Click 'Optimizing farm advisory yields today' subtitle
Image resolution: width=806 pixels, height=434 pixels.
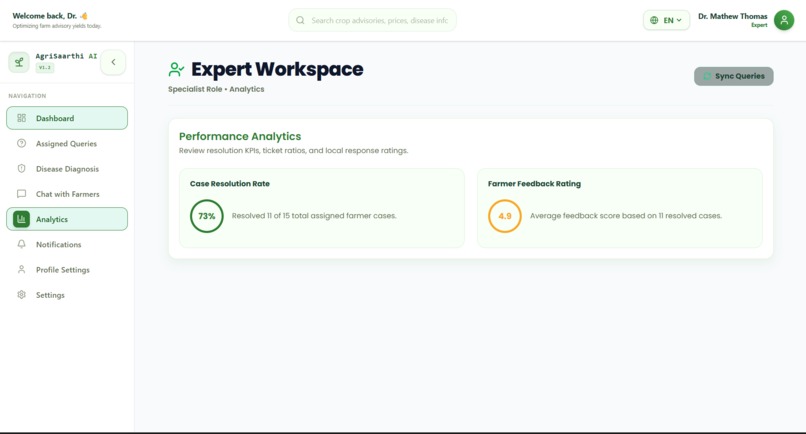pyautogui.click(x=57, y=26)
